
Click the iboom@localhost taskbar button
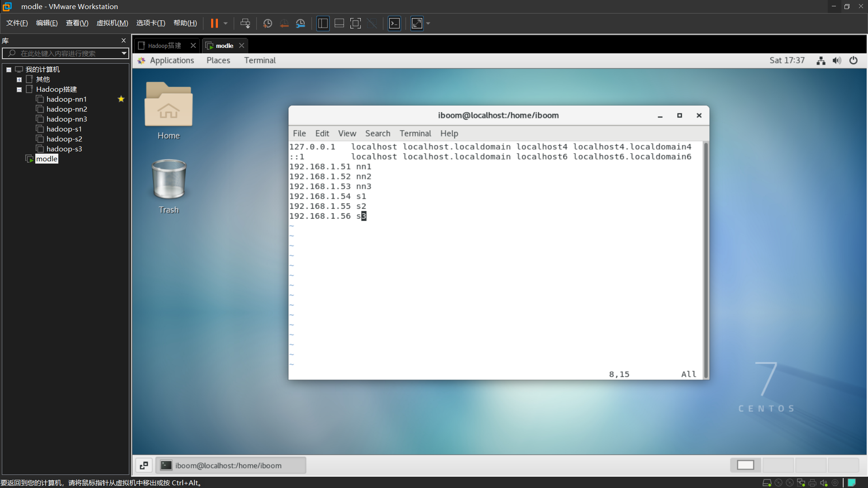pyautogui.click(x=231, y=465)
